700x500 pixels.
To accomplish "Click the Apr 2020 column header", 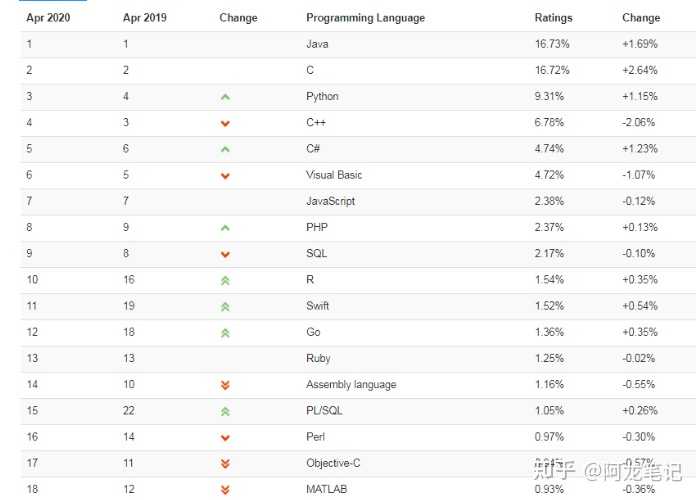I will [49, 18].
